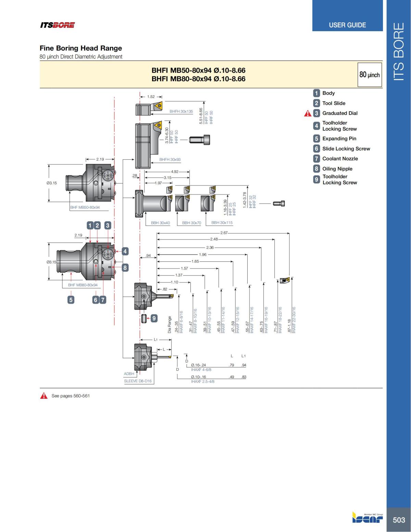Select legend number 6 badge for Slide Locking Screw
This screenshot has width=411, height=532.
coord(316,149)
